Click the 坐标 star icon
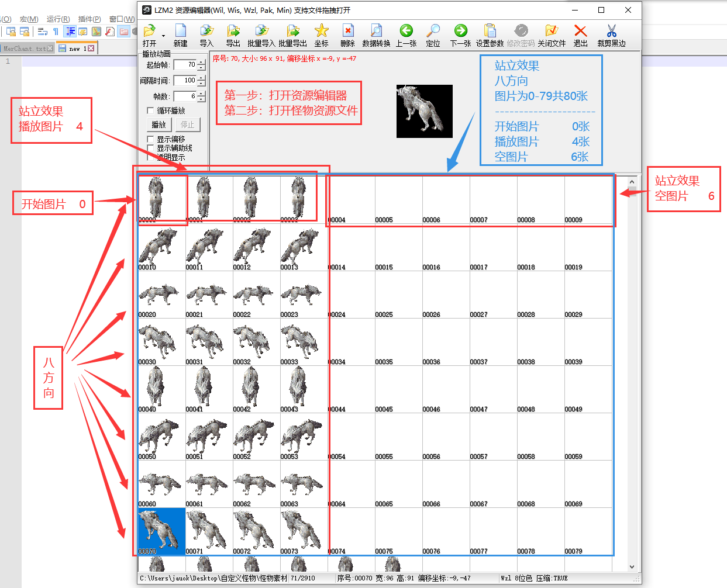The image size is (727, 588). (x=321, y=31)
